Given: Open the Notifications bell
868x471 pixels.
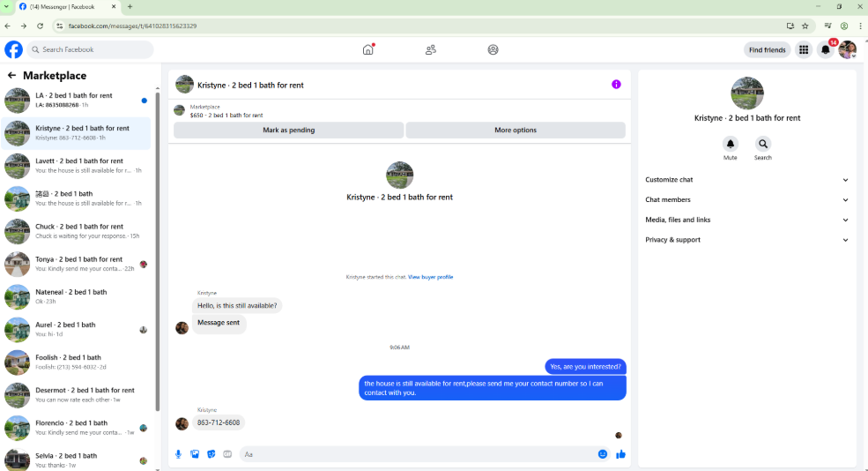Looking at the screenshot, I should [826, 50].
